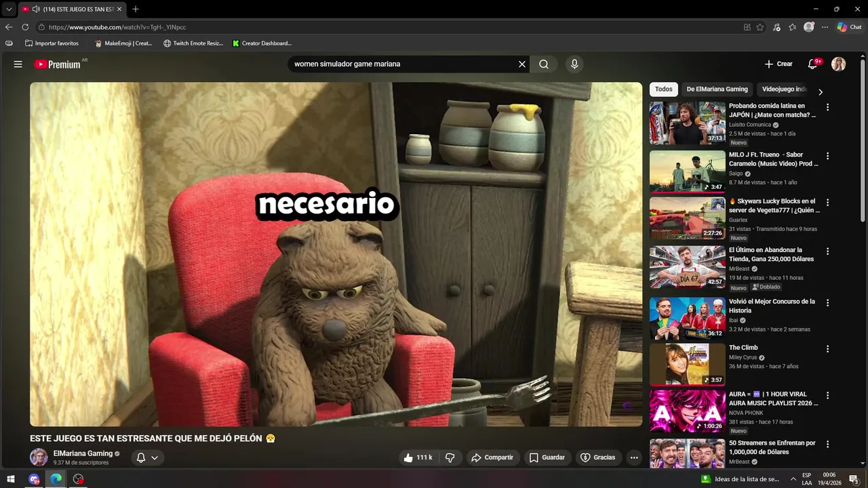Click the Crear button
The width and height of the screenshot is (868, 488).
778,64
